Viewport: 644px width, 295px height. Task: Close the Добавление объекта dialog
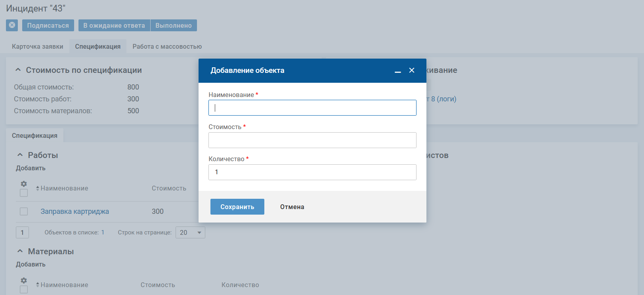(x=412, y=70)
